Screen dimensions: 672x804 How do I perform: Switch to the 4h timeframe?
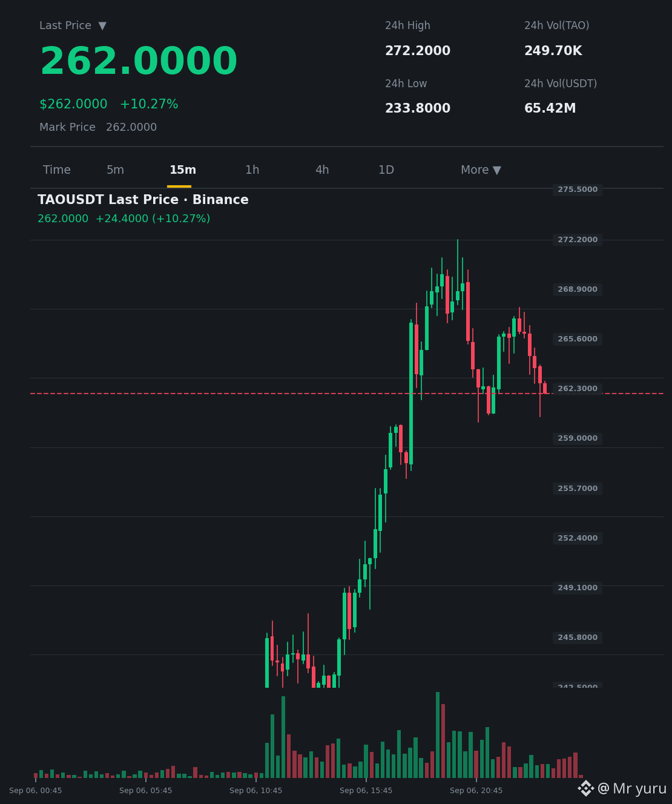pos(322,170)
